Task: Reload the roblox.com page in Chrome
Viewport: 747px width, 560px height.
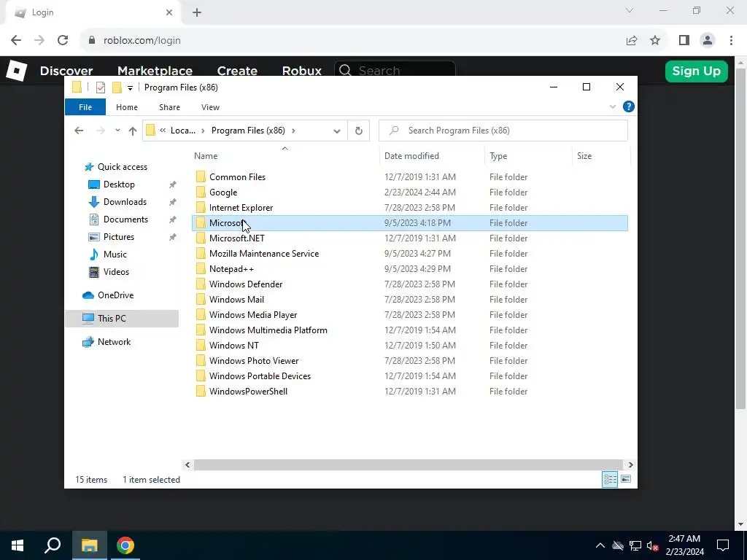Action: pyautogui.click(x=63, y=40)
